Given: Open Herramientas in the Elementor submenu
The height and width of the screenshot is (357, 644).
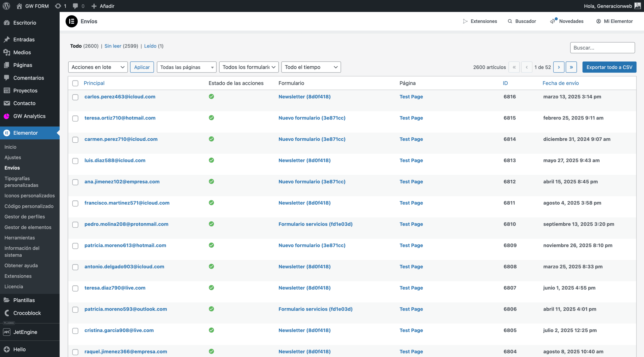Looking at the screenshot, I should pyautogui.click(x=20, y=237).
